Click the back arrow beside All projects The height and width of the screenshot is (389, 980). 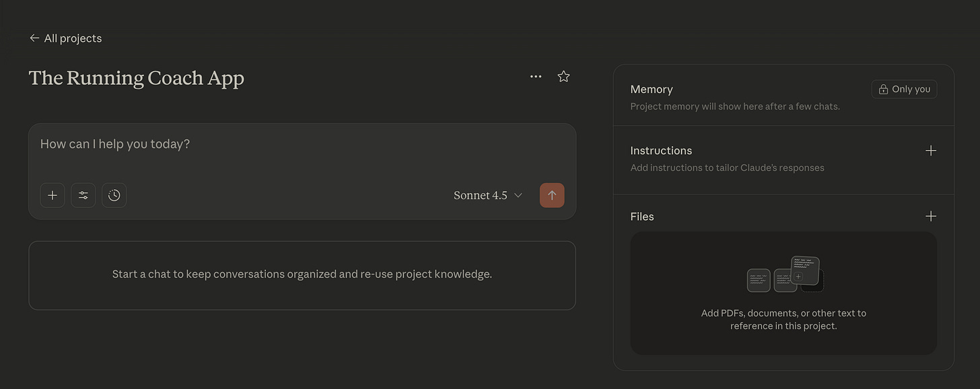34,38
